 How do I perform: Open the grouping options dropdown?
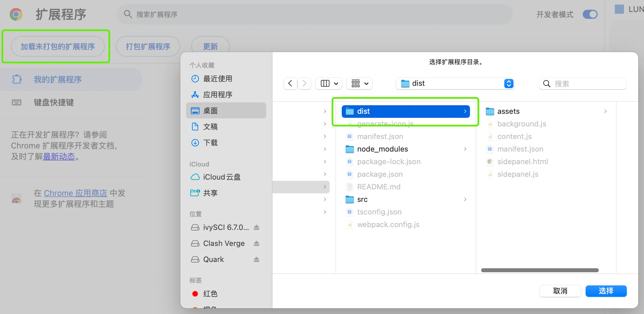(359, 84)
